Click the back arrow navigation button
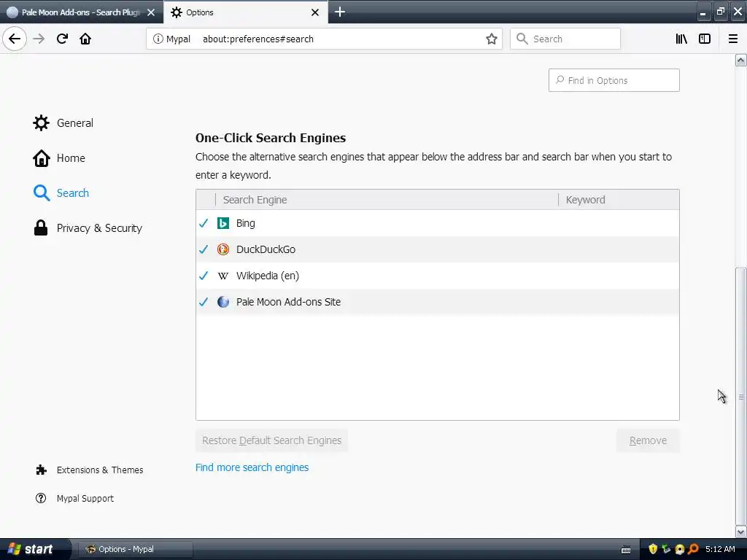This screenshot has height=560, width=747. point(15,39)
